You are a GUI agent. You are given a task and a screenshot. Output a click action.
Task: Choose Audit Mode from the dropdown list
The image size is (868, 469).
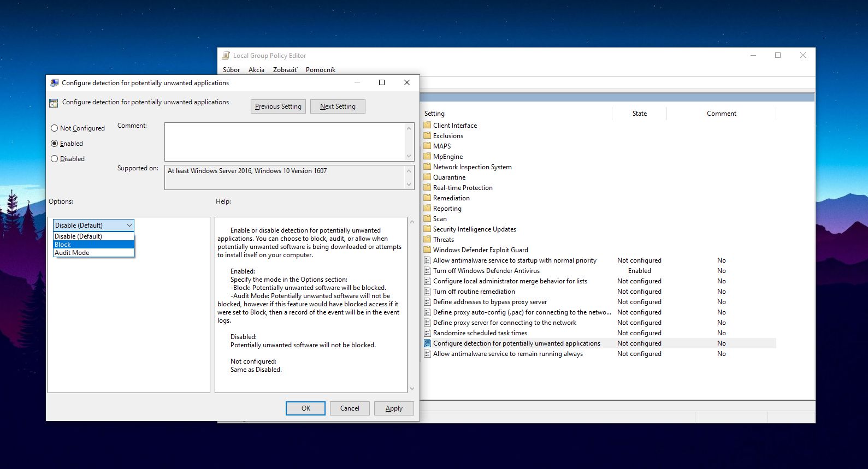click(93, 253)
